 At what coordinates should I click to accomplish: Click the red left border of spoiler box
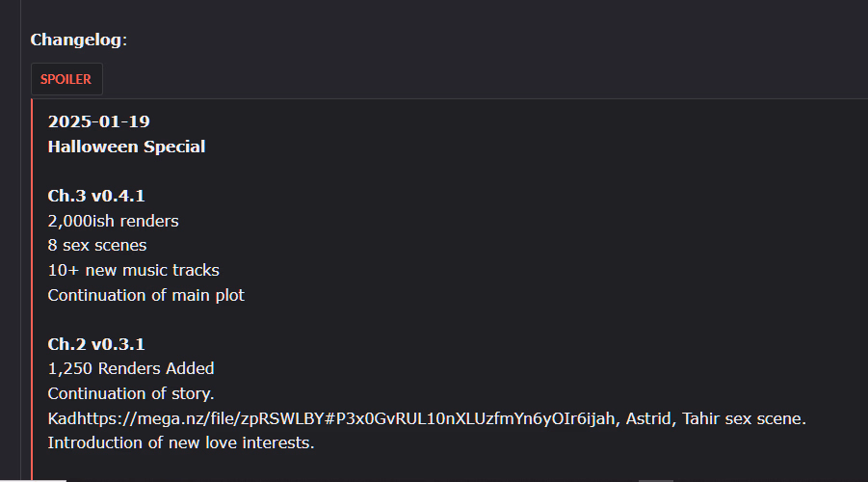(x=32, y=289)
